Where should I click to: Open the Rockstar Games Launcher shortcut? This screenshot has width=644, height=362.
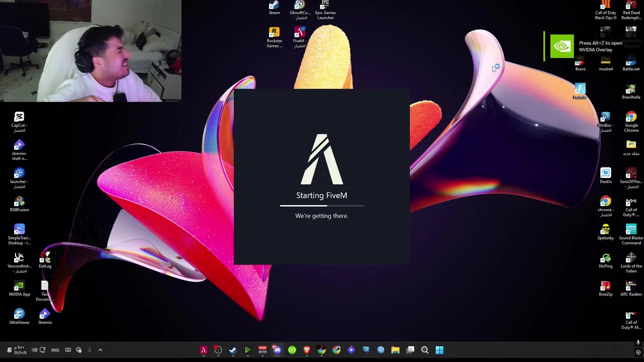274,38
